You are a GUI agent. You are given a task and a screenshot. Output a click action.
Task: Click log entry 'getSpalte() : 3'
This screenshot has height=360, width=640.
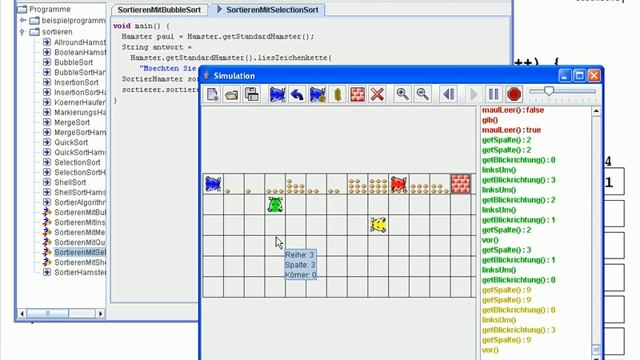(507, 250)
